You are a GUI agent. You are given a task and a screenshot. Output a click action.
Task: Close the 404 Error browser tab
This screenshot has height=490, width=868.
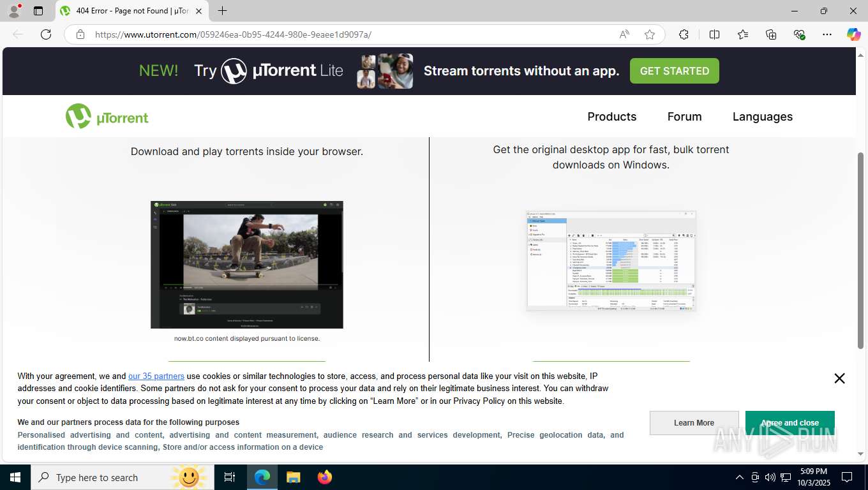(198, 11)
